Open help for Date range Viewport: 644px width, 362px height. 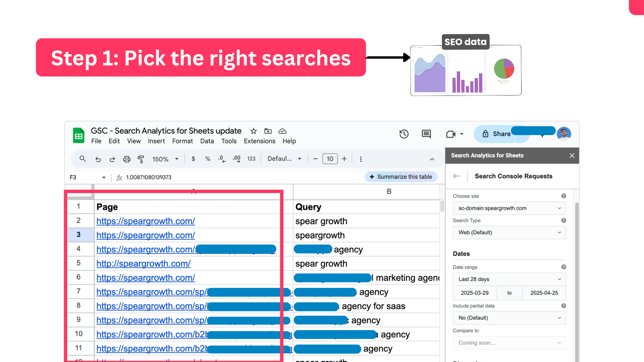click(x=563, y=267)
